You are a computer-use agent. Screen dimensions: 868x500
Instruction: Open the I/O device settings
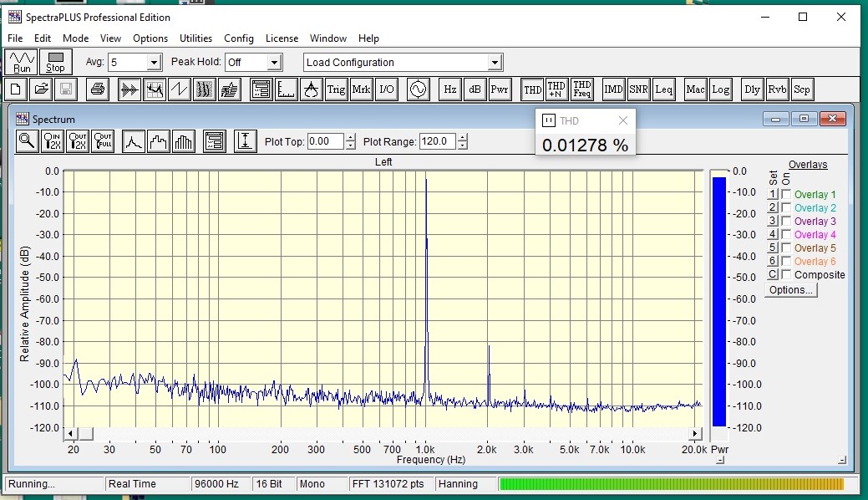[387, 89]
